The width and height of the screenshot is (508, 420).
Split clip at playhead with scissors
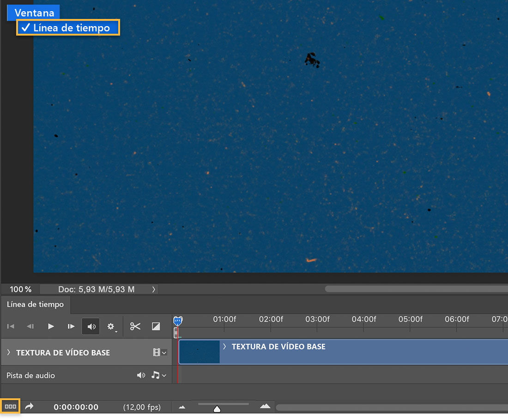[x=135, y=326]
